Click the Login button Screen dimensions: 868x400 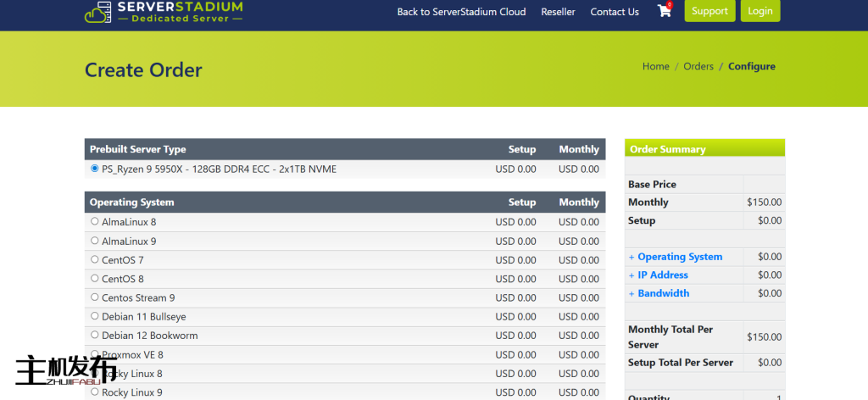coord(759,11)
